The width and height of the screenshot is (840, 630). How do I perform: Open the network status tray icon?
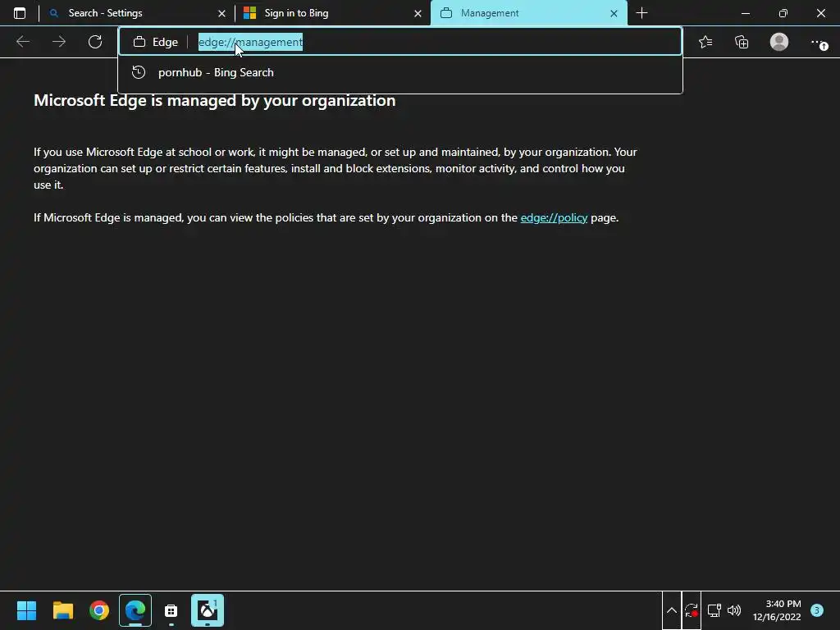point(714,610)
